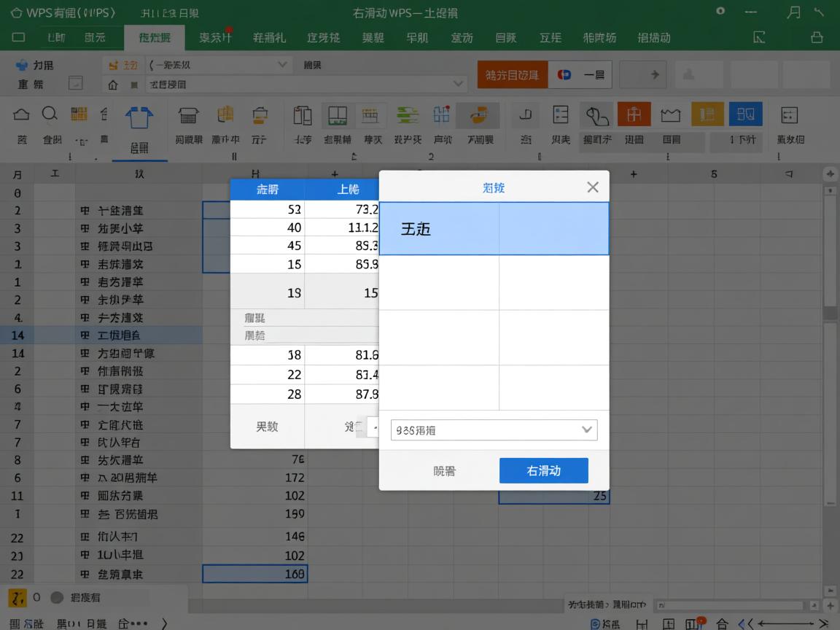This screenshot has width=840, height=630.
Task: Open the rightmost ribbon tab in the menu bar
Action: point(654,37)
